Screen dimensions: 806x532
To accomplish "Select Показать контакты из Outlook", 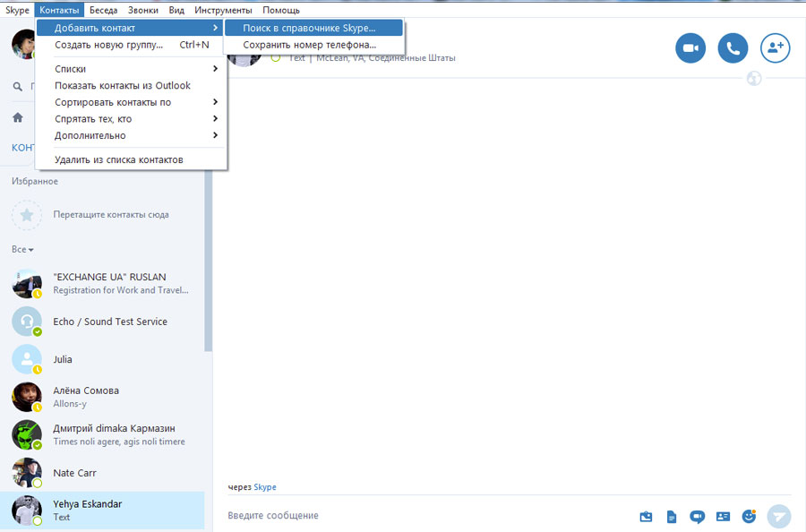I will coord(131,85).
